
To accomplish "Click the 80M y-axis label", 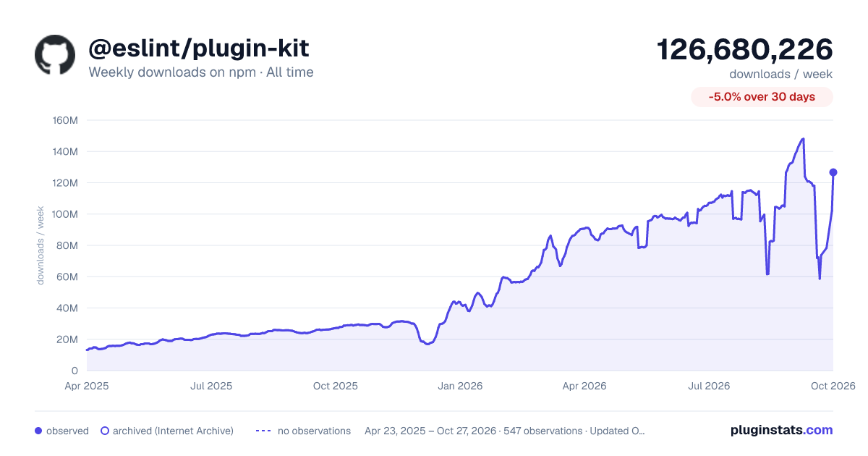I will (x=67, y=245).
